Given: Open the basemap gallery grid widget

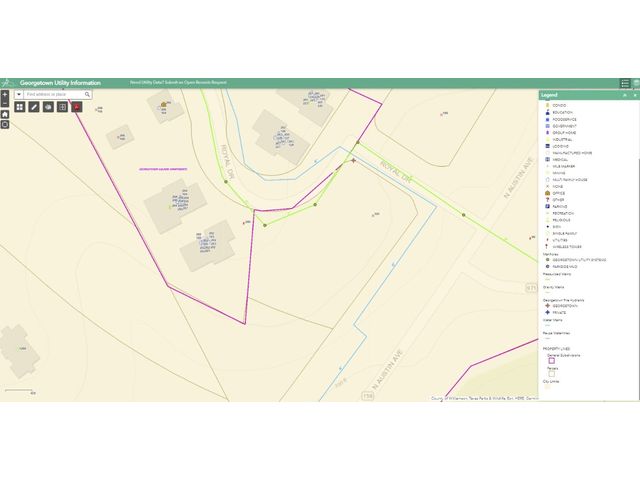Looking at the screenshot, I should 19,106.
